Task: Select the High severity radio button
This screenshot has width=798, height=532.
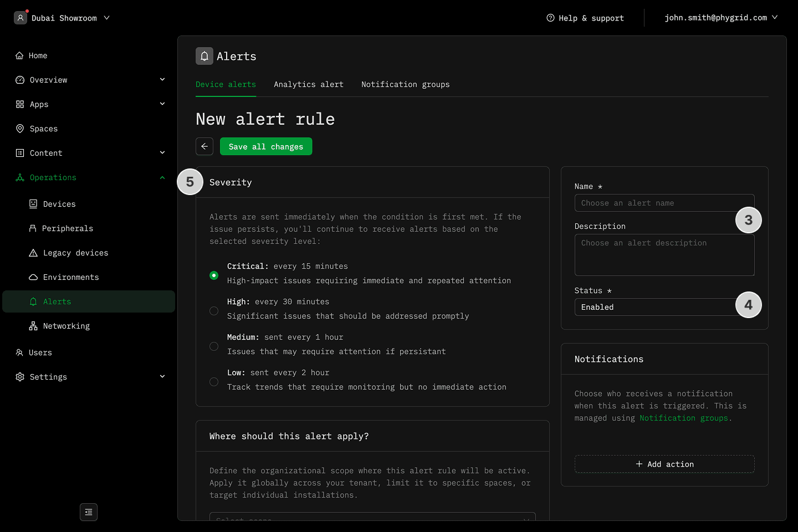Action: 214,311
